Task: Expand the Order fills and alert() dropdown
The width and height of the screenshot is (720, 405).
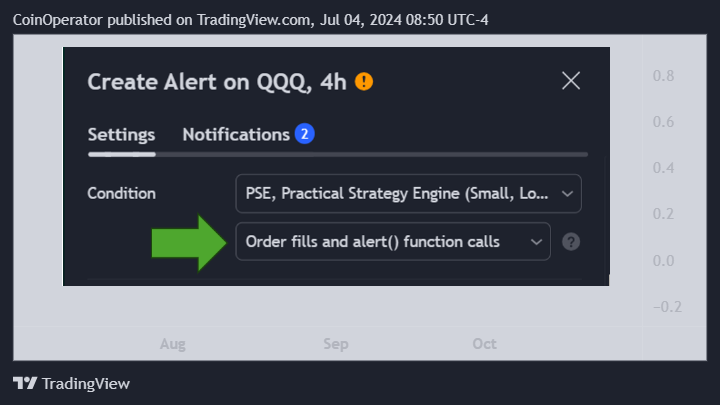Action: click(393, 242)
